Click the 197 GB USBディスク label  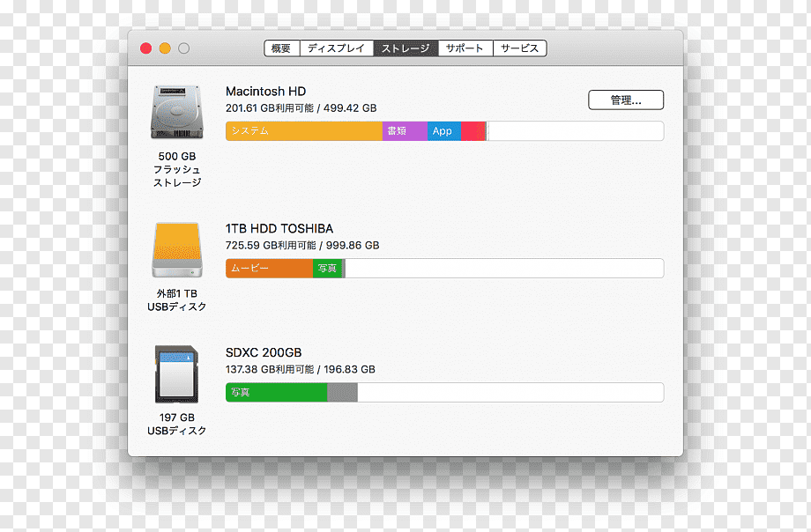click(x=177, y=424)
